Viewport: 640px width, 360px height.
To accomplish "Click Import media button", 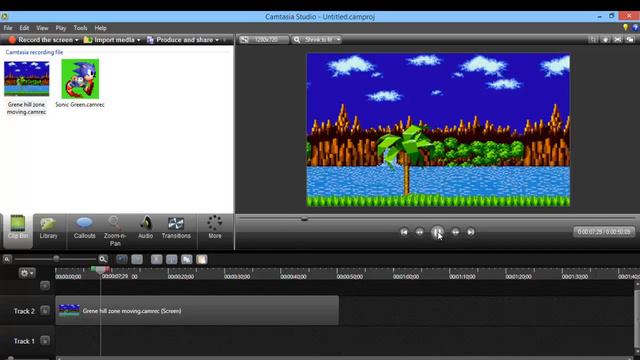I will click(109, 40).
